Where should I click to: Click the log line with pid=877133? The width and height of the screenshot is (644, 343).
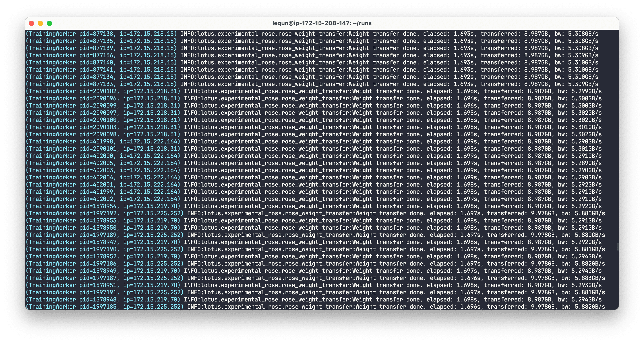click(312, 84)
